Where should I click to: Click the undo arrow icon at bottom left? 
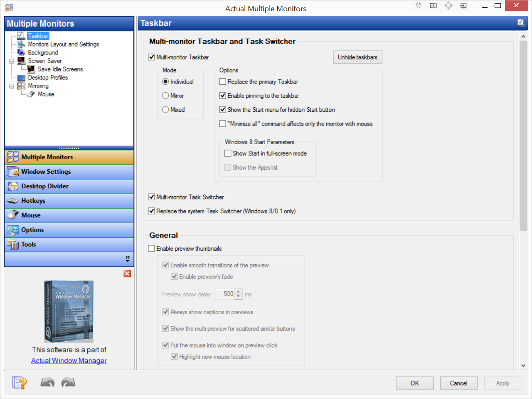[x=47, y=382]
